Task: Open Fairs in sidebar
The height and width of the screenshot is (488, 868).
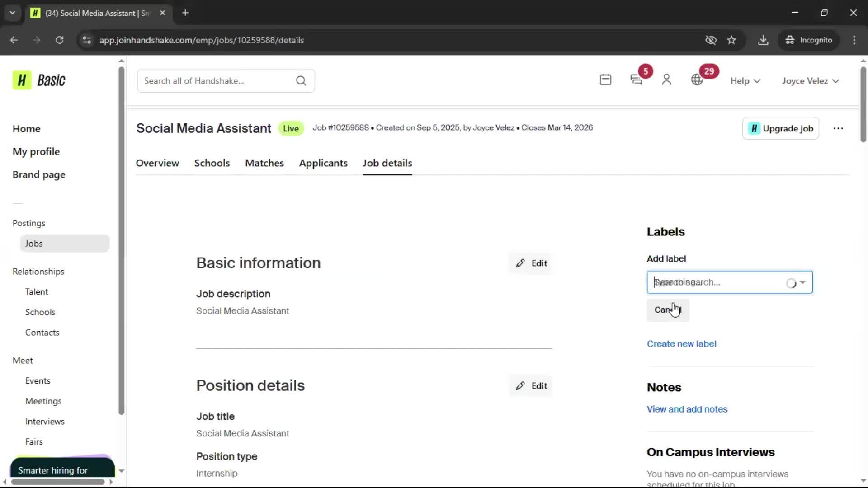Action: tap(34, 442)
